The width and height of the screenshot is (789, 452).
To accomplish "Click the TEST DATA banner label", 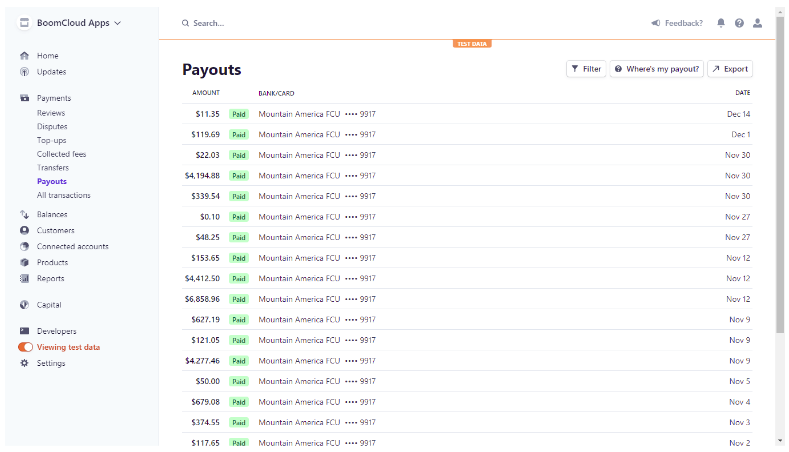I will pos(472,44).
